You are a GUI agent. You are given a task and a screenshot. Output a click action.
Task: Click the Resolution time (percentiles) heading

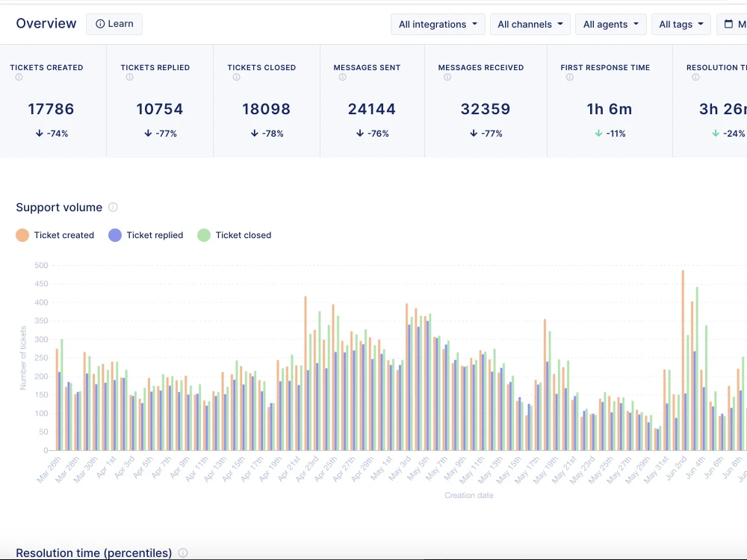point(94,553)
